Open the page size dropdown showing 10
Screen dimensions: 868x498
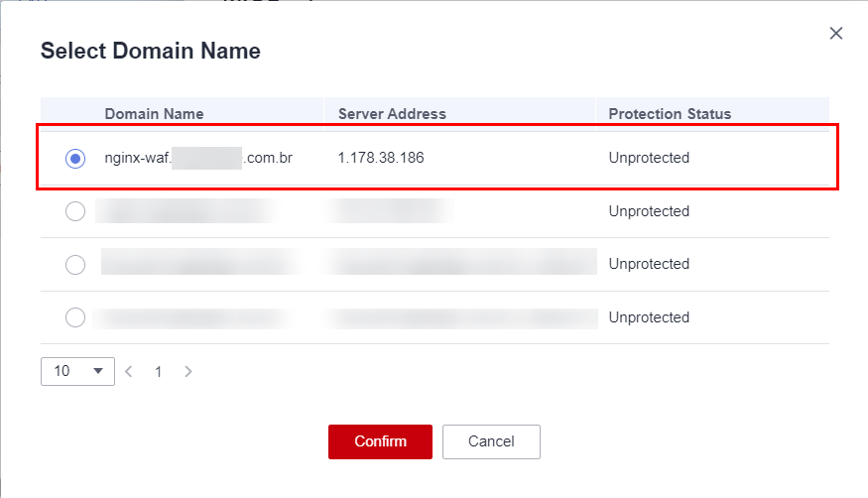coord(77,371)
